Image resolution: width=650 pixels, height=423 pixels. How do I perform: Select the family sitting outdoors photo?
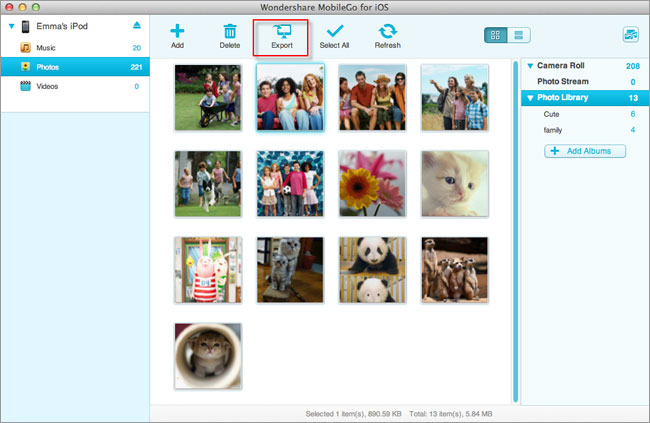click(372, 97)
